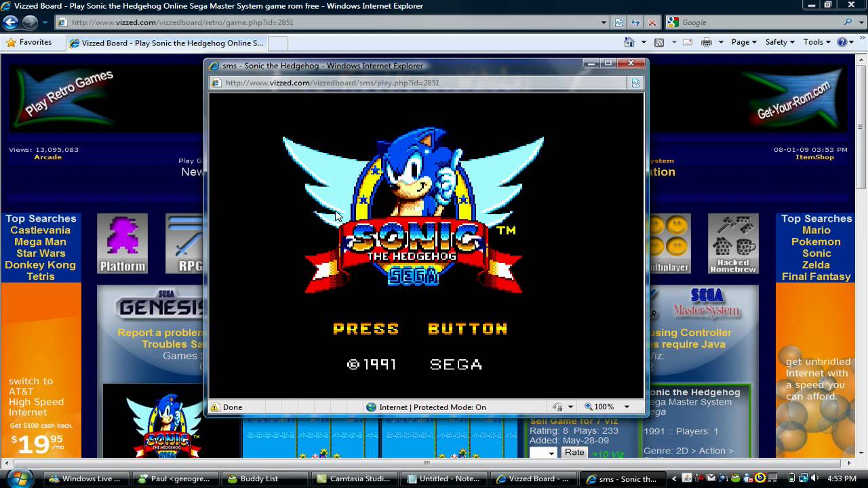Screen dimensions: 868x488
Task: Open the Safety menu
Action: [779, 42]
